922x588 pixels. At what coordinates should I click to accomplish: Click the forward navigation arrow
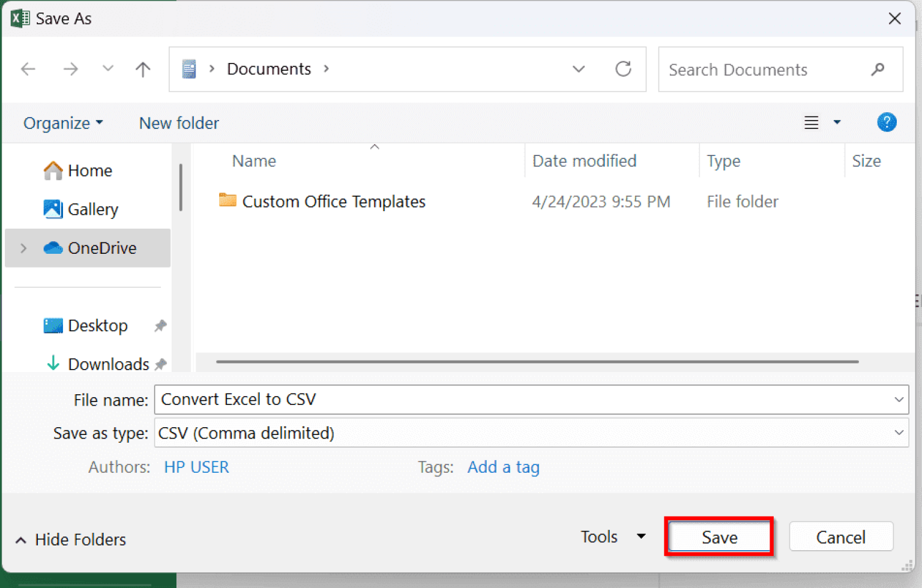click(71, 69)
